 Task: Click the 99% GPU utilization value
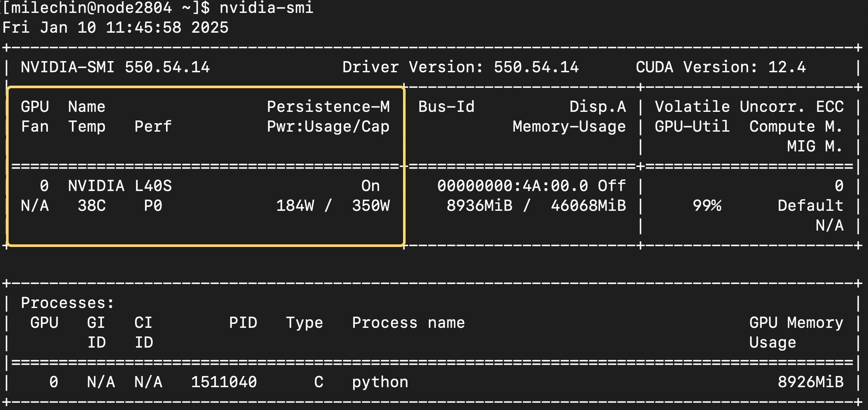(707, 206)
